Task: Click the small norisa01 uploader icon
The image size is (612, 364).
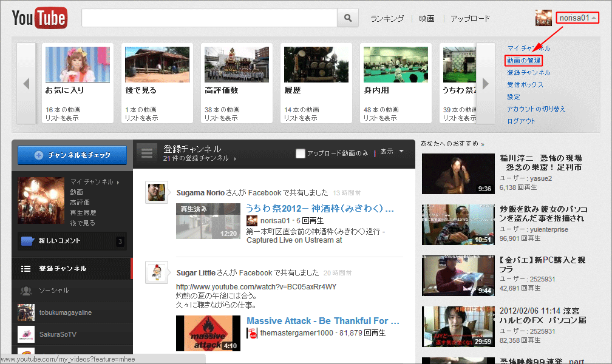Action: [252, 221]
